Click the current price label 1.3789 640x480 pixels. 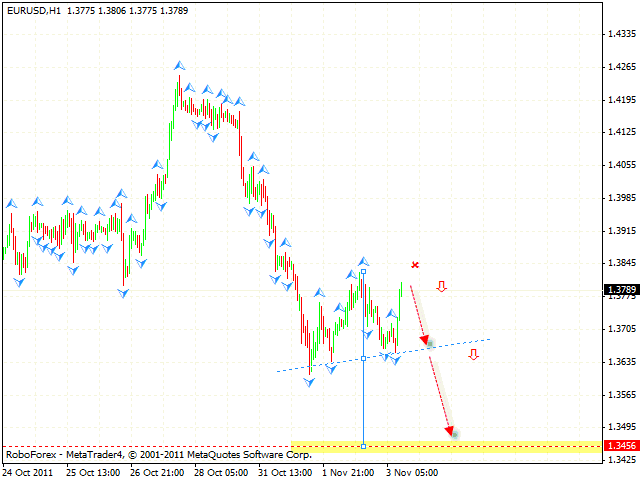click(x=620, y=290)
